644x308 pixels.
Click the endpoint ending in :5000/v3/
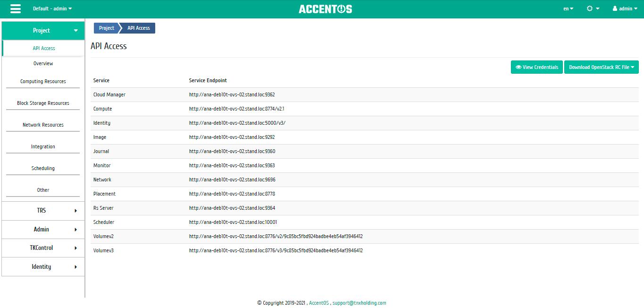pyautogui.click(x=237, y=123)
